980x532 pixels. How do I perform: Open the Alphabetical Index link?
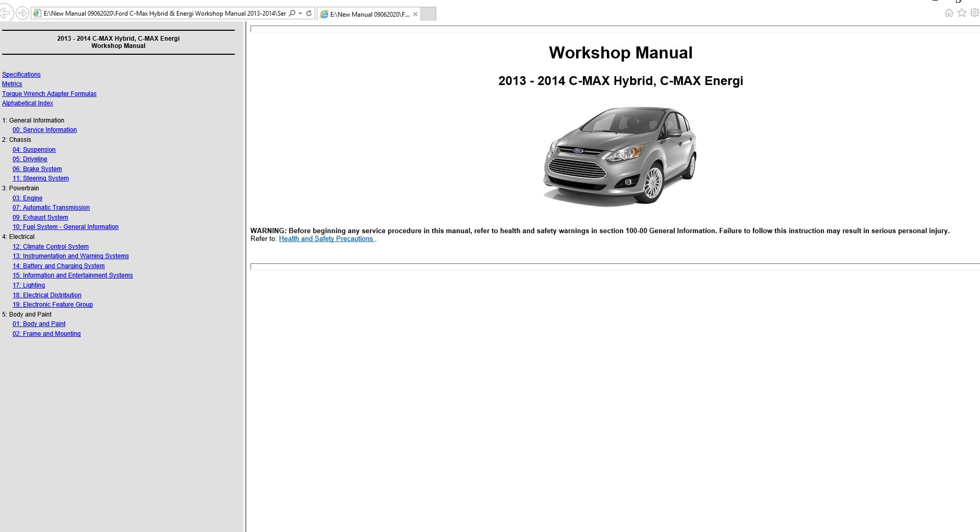(28, 103)
